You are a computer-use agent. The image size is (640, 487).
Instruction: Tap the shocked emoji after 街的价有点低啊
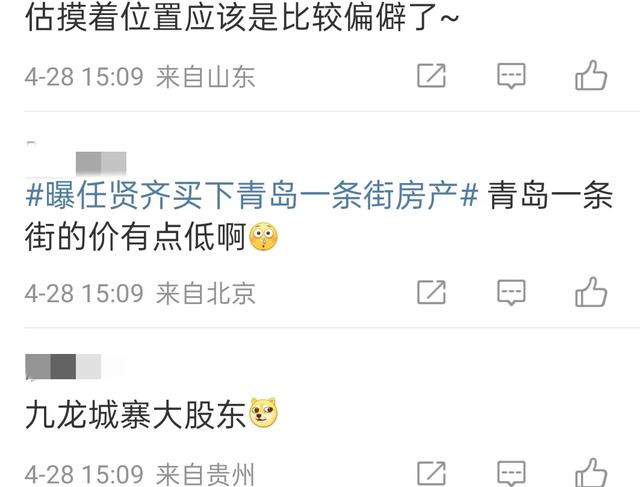[263, 236]
